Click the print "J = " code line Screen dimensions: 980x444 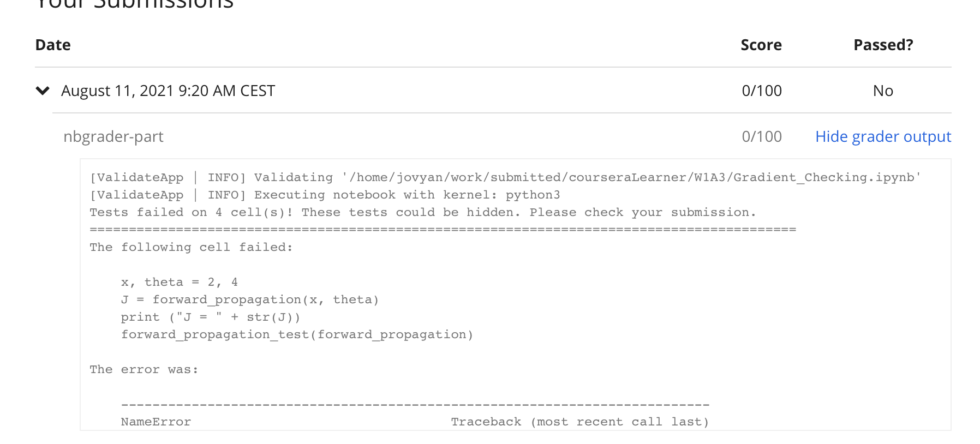coord(210,317)
